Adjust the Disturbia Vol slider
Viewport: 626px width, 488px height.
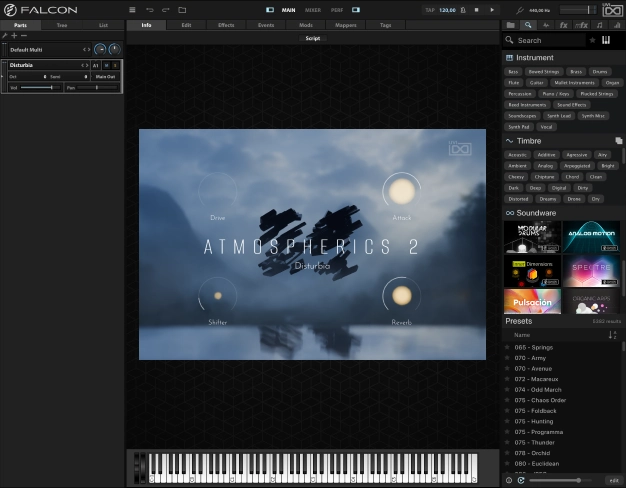point(40,88)
